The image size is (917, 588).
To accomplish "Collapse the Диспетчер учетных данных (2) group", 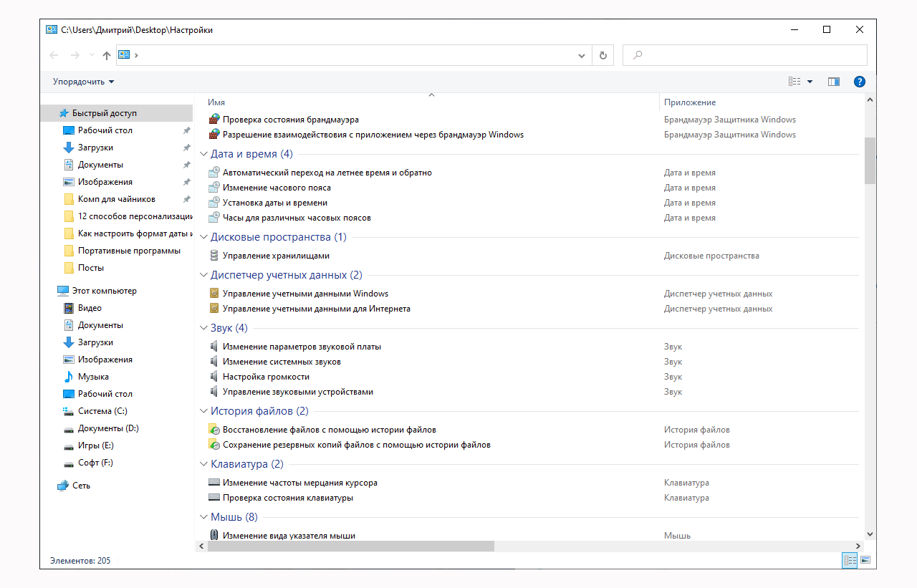I will click(203, 276).
